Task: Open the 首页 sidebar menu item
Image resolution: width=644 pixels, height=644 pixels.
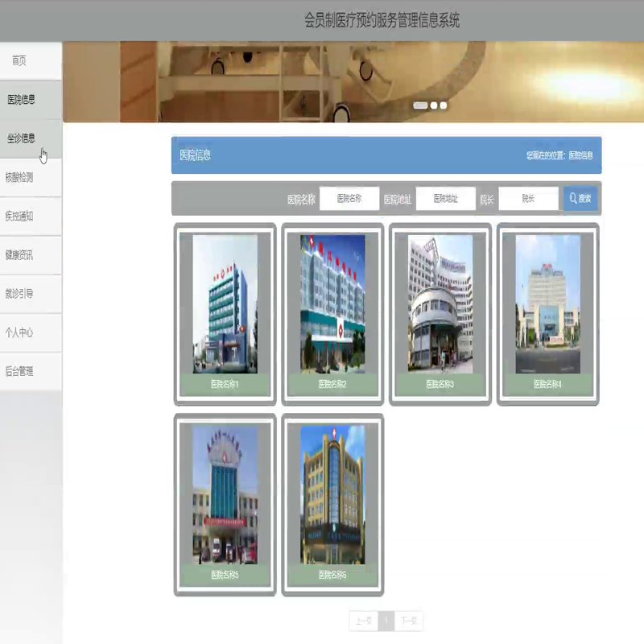Action: [x=31, y=61]
